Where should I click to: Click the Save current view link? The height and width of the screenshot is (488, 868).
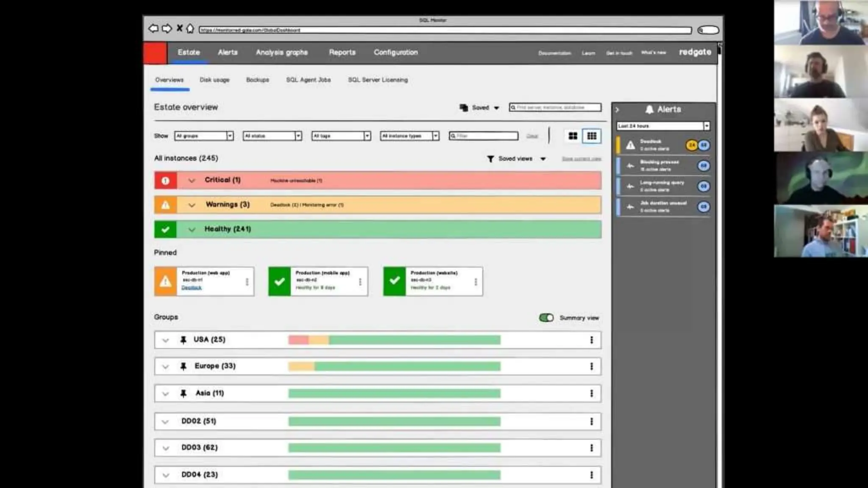click(x=581, y=159)
